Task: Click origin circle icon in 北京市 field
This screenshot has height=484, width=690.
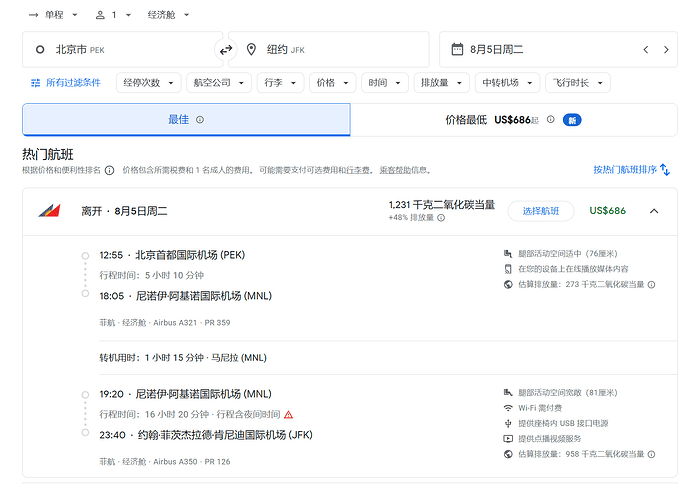Action: coord(40,50)
